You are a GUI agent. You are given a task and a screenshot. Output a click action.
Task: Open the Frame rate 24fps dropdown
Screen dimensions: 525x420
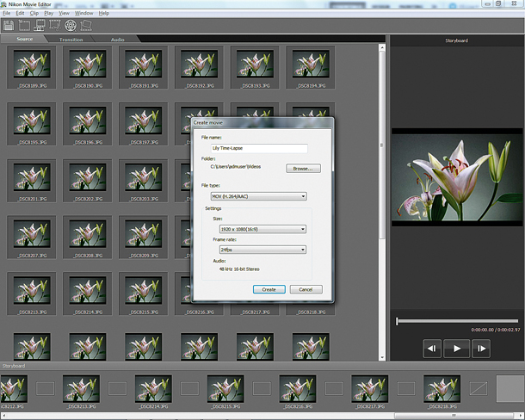[x=262, y=250]
